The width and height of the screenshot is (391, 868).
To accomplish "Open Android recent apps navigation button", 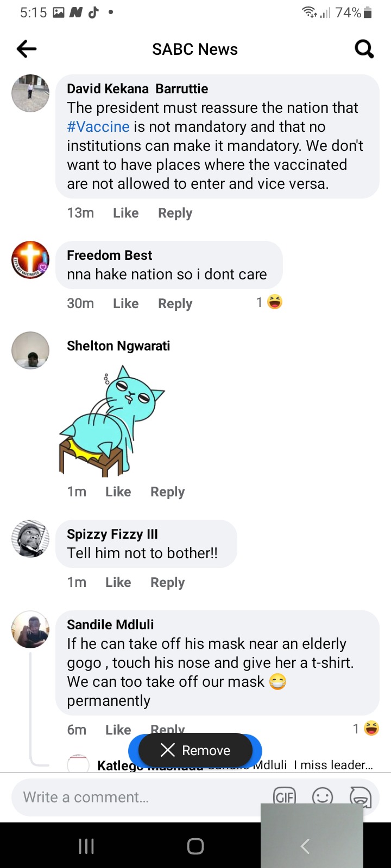I will pos(86,846).
